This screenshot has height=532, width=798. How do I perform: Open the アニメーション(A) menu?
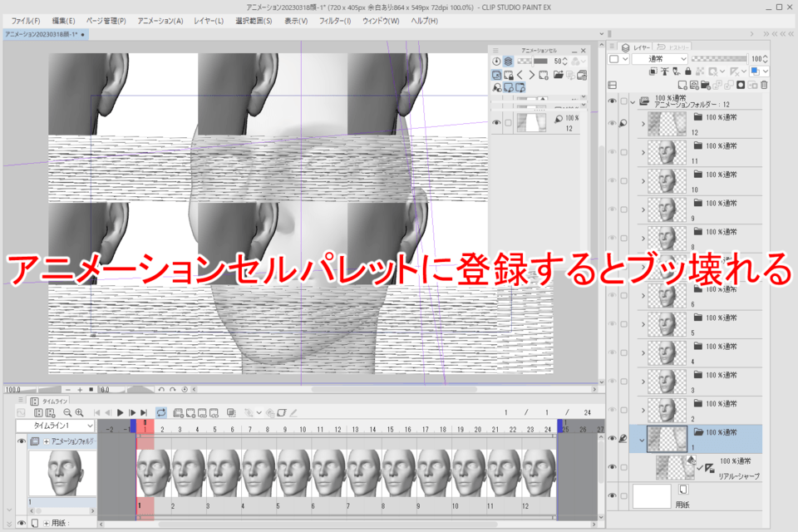[160, 21]
